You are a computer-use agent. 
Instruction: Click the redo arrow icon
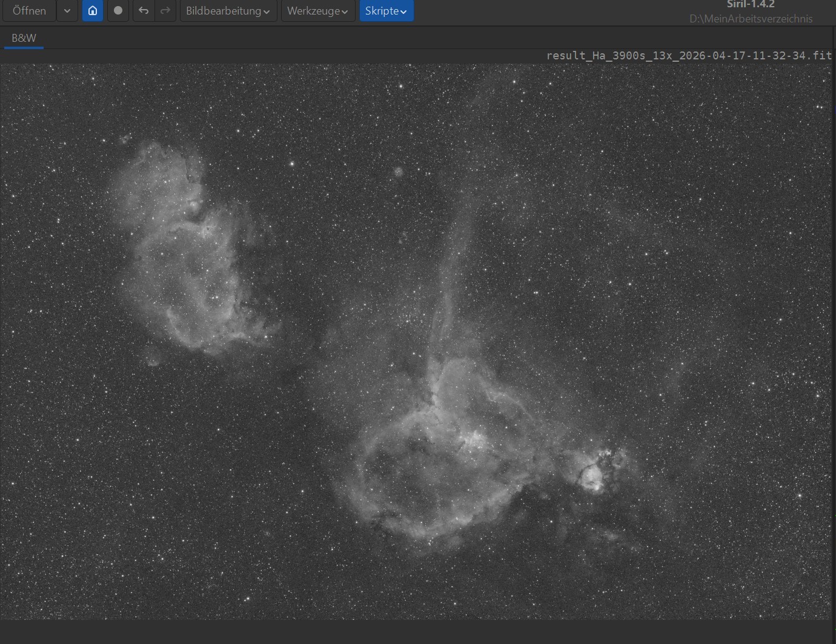tap(165, 11)
